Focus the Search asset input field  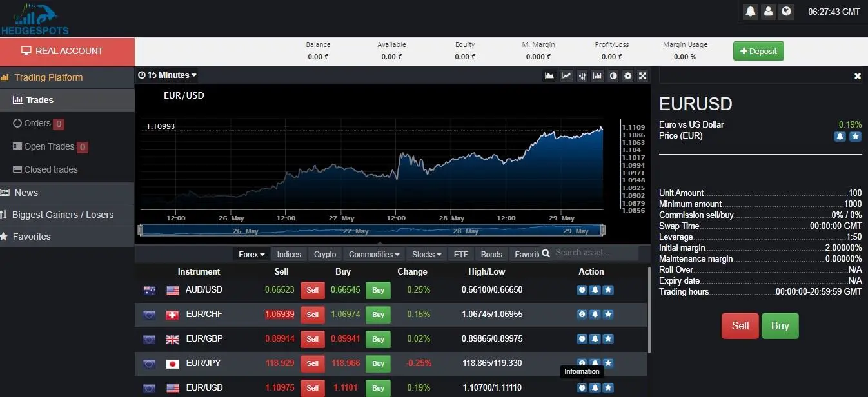(595, 253)
